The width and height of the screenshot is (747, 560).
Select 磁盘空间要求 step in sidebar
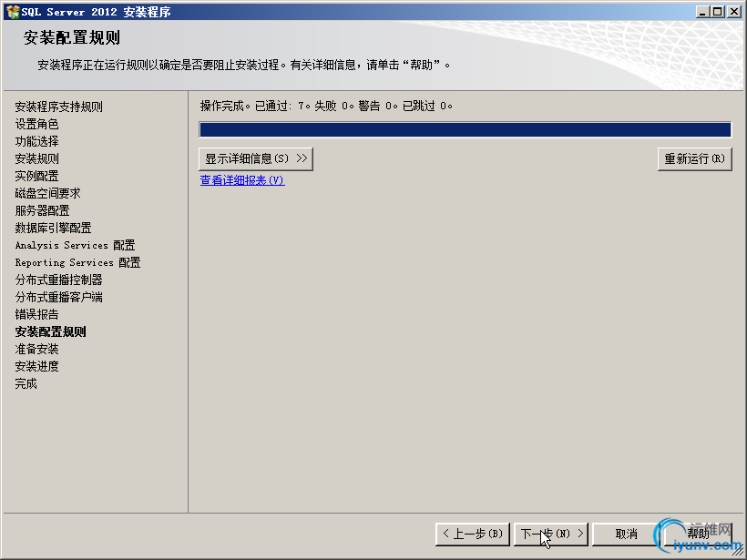coord(47,193)
